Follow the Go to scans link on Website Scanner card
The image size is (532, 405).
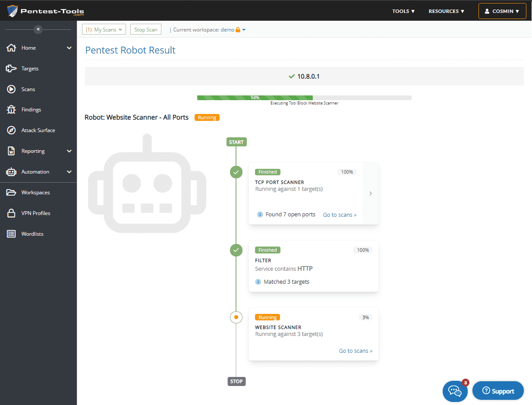[356, 351]
